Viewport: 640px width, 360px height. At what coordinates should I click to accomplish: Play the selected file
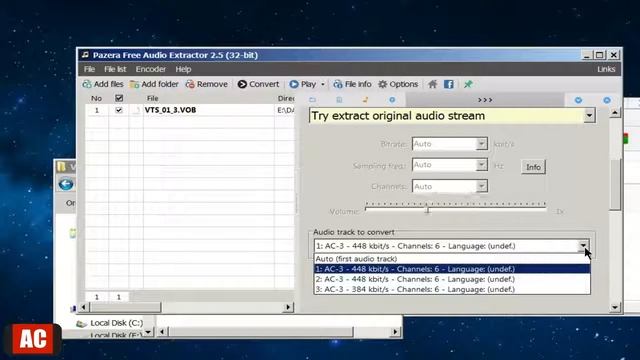(x=302, y=84)
